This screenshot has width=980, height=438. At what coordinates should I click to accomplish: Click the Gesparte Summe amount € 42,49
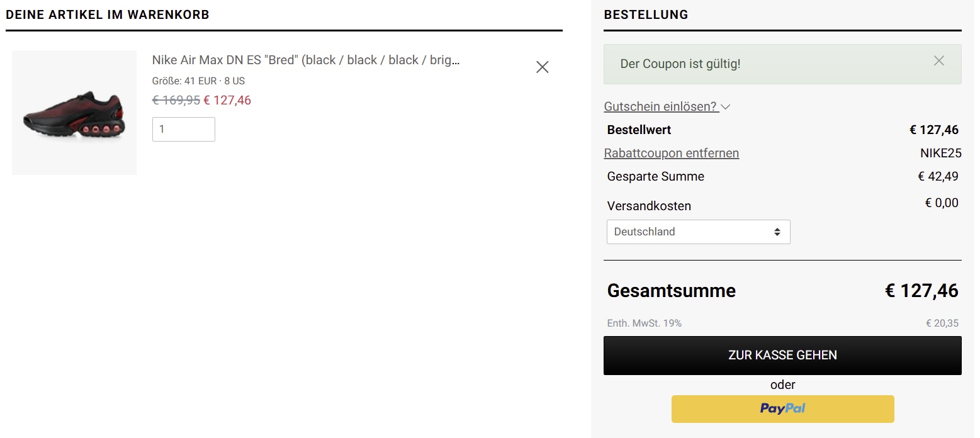[x=938, y=177]
